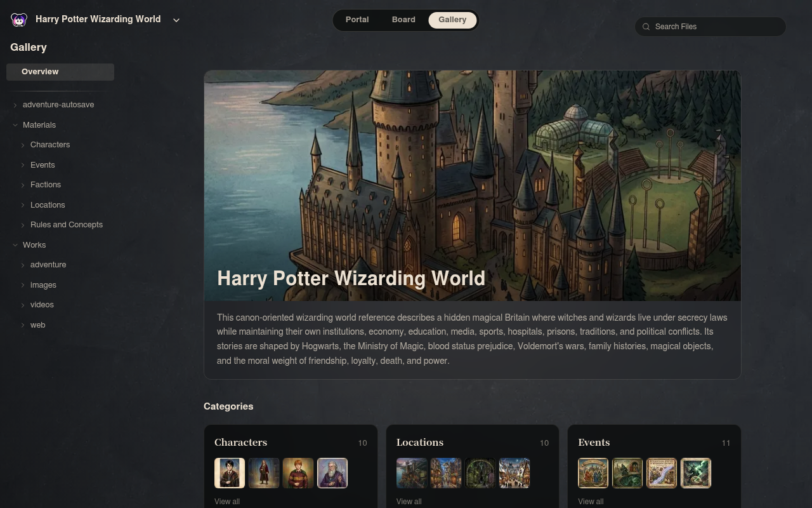The height and width of the screenshot is (508, 812).
Task: Open web under Works
Action: (x=38, y=325)
